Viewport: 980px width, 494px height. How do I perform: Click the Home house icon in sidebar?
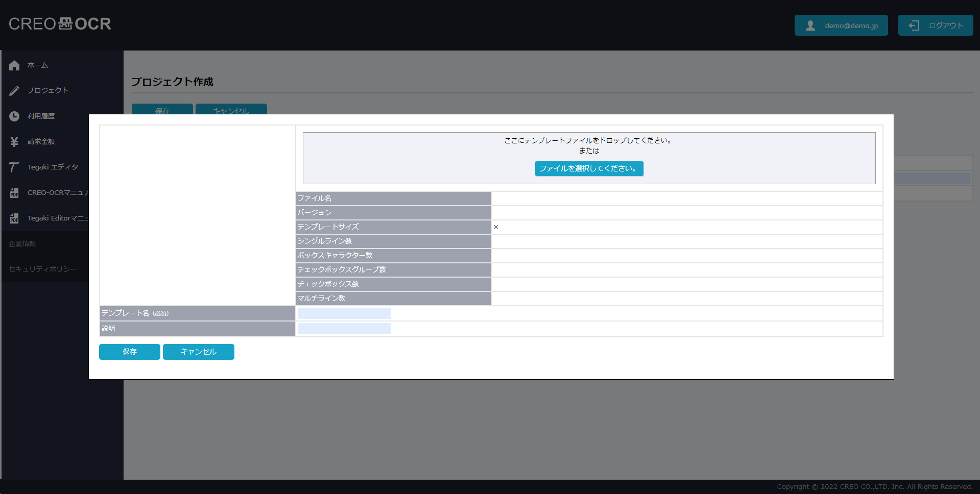tap(14, 65)
